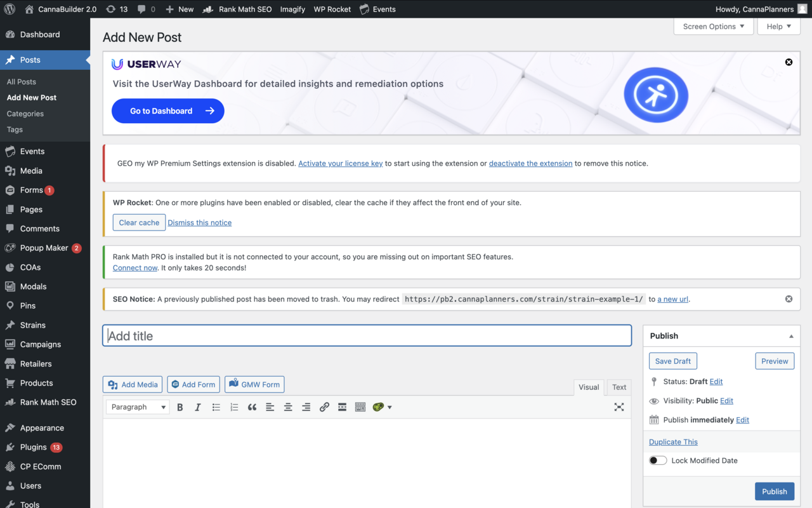Open Paragraph format dropdown
The image size is (812, 508).
pos(138,407)
